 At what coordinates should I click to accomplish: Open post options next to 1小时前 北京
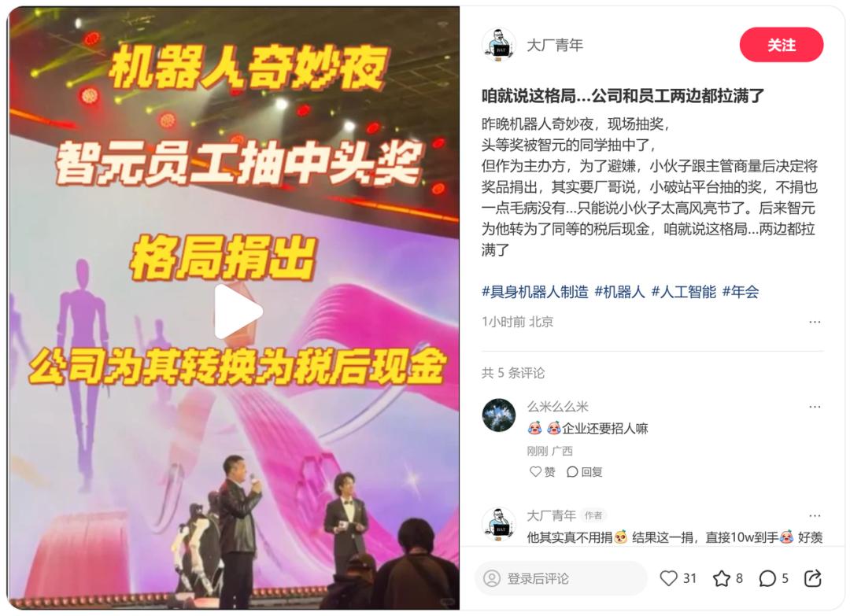pyautogui.click(x=815, y=322)
